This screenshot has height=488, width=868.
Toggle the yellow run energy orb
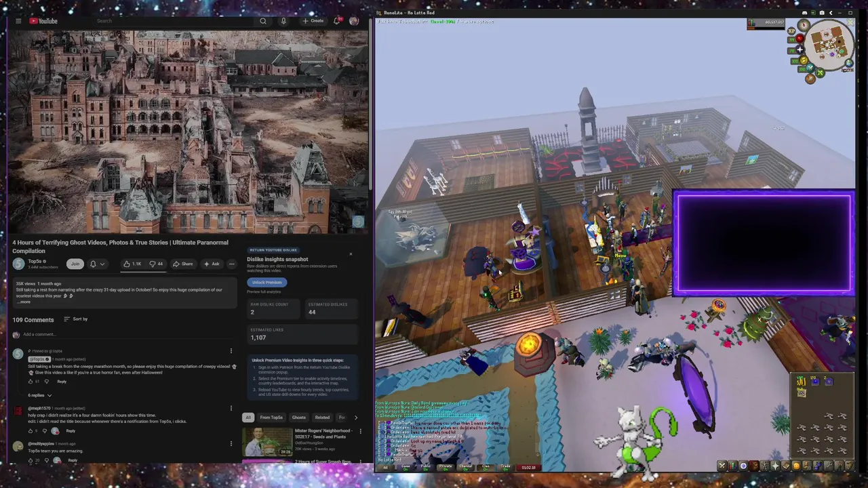pyautogui.click(x=804, y=60)
